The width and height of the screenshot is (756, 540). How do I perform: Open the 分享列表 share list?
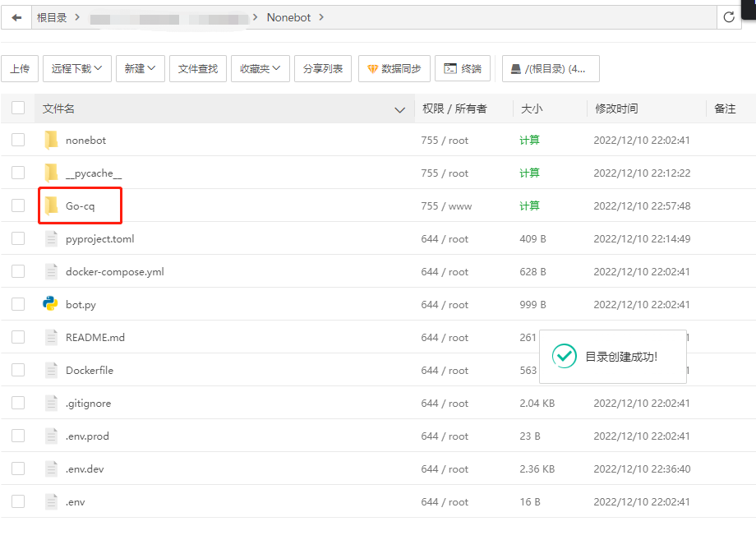pos(323,68)
